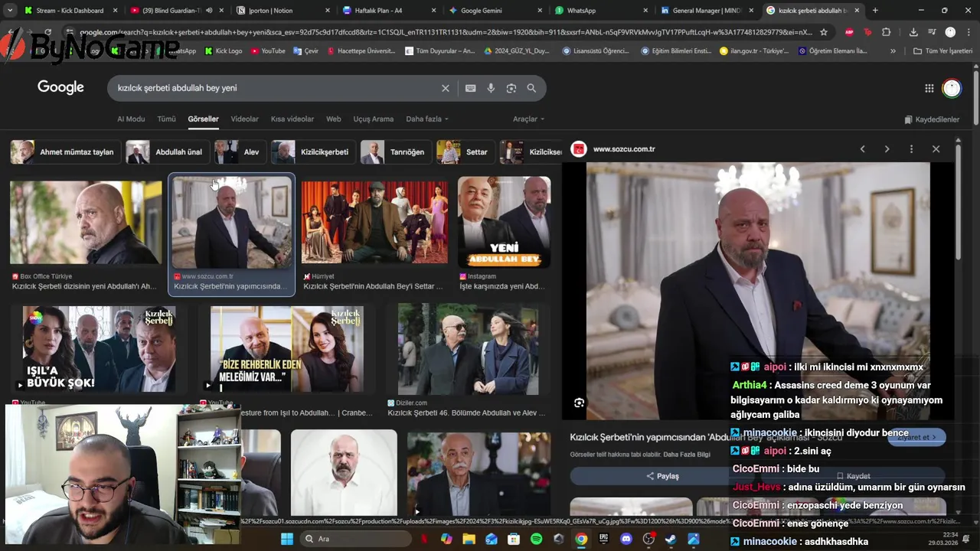Show next image in preview panel
Screen dimensions: 980x551
click(x=887, y=149)
